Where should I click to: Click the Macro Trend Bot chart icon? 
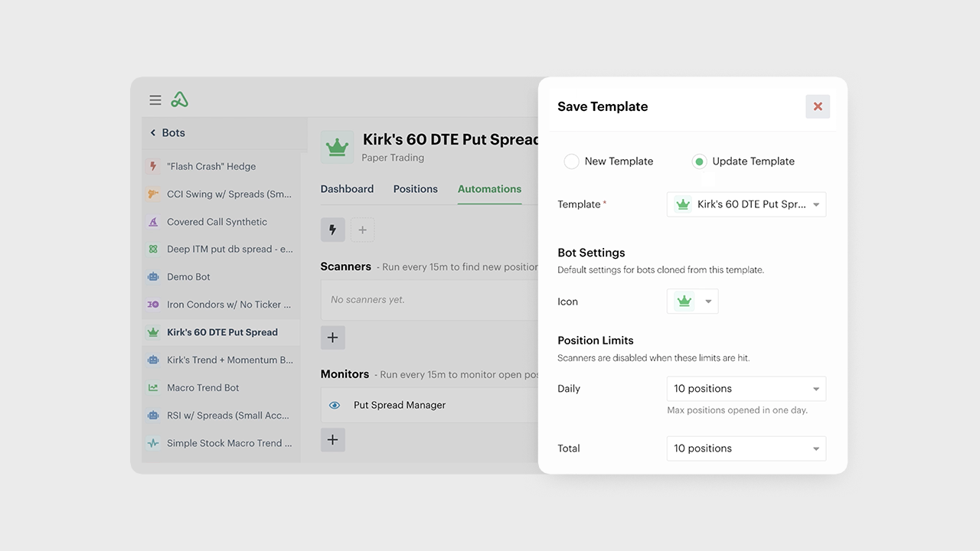coord(153,387)
